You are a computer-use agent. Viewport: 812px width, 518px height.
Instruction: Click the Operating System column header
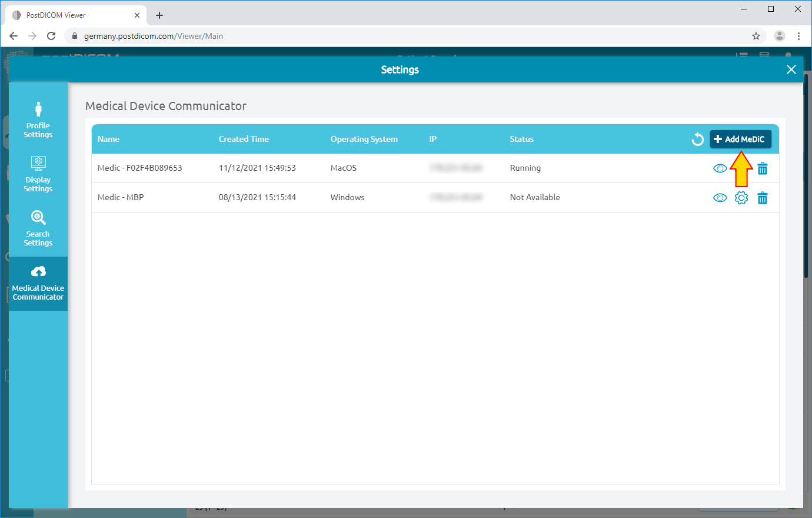click(364, 139)
